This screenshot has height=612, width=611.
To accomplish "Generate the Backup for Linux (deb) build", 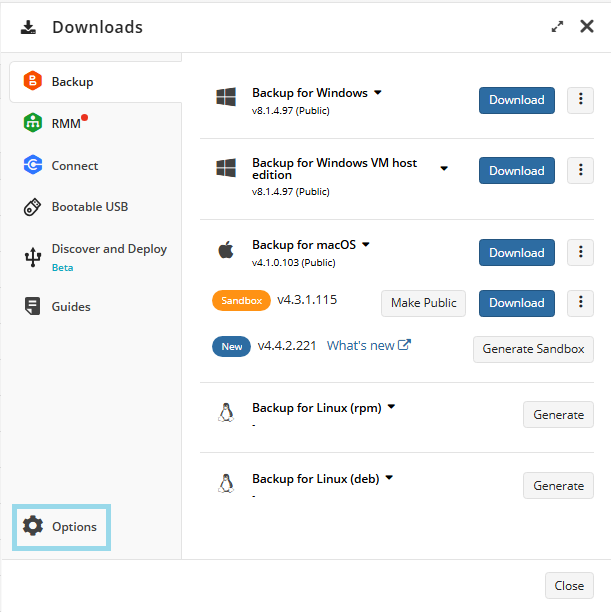I will click(558, 486).
